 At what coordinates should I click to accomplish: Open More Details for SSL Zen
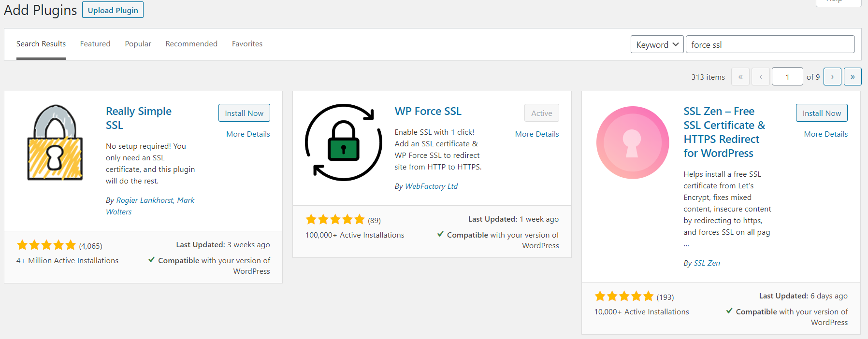[x=825, y=134]
